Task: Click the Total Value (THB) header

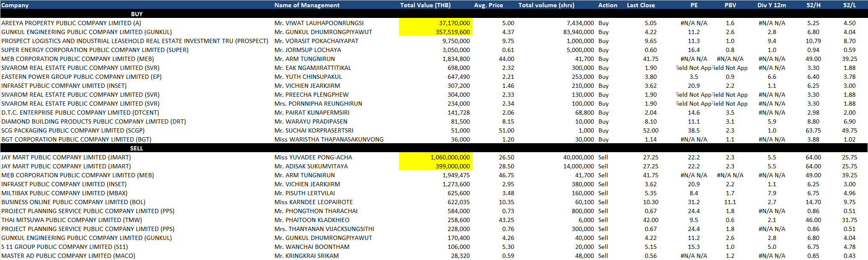Action: tap(425, 5)
